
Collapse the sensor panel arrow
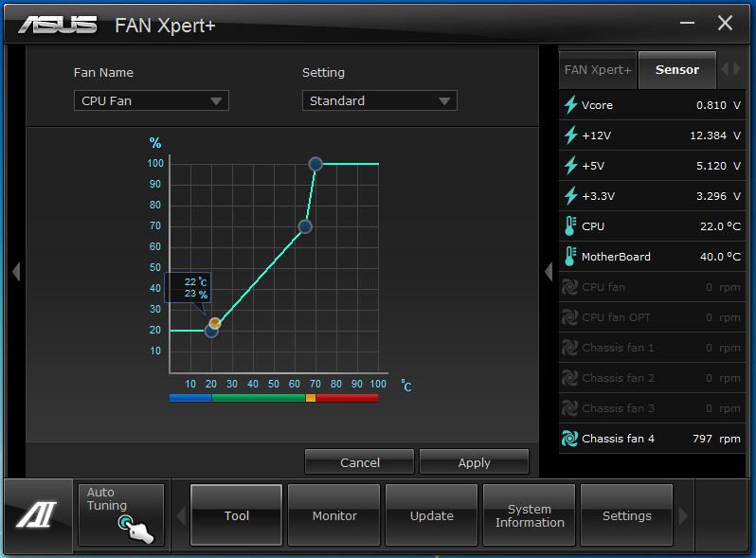pos(549,272)
